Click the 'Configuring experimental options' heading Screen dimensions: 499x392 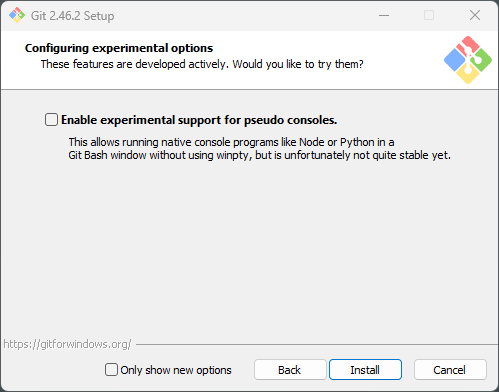(x=119, y=48)
